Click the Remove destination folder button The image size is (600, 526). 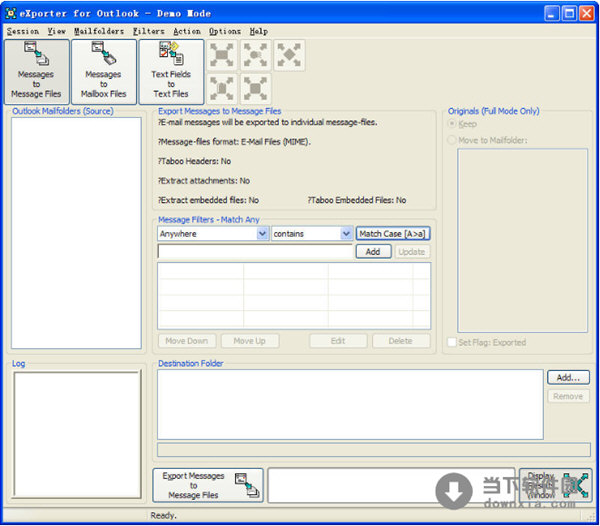pyautogui.click(x=568, y=396)
